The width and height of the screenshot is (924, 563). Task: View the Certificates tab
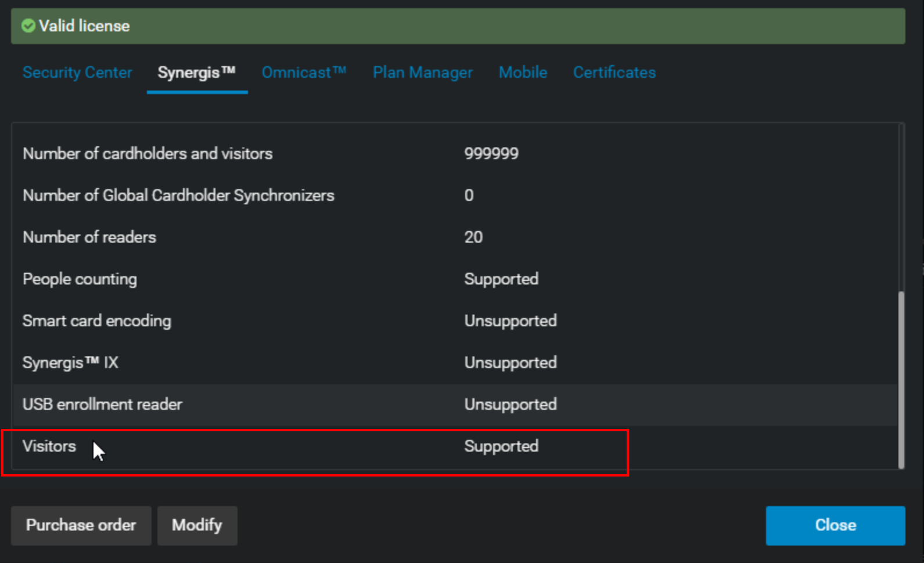tap(614, 73)
